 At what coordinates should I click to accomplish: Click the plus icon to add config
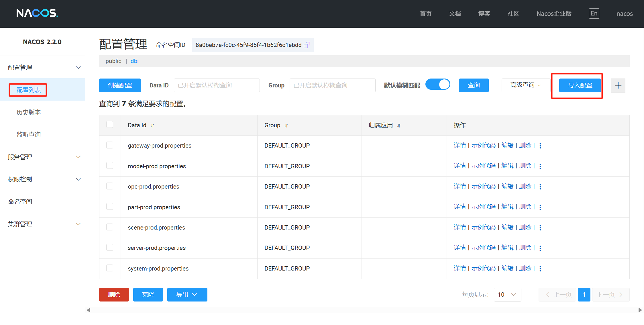(618, 85)
